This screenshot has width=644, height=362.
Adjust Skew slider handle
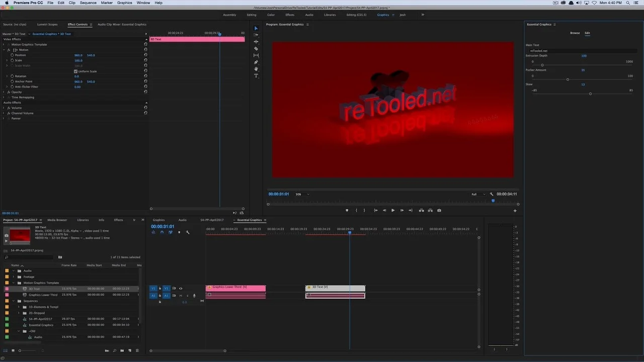click(x=590, y=94)
